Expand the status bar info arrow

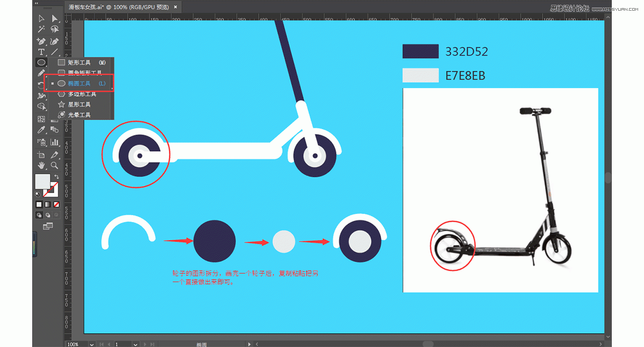(x=249, y=344)
